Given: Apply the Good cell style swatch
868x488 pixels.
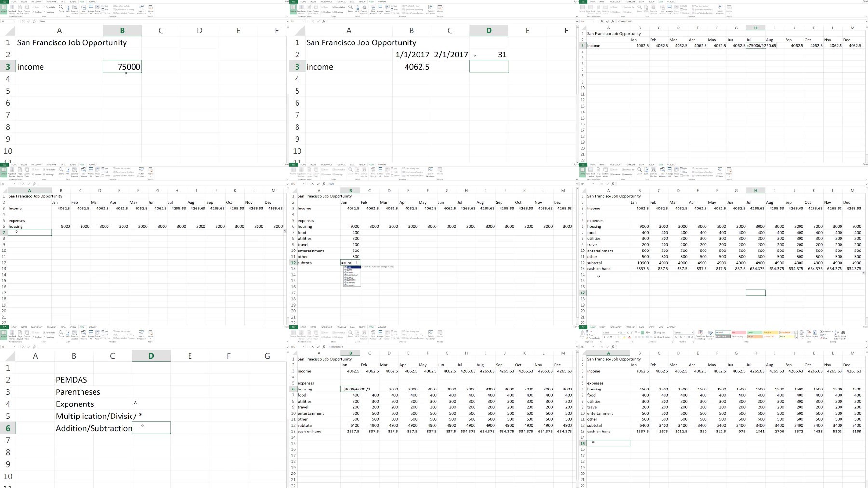Looking at the screenshot, I should (755, 333).
